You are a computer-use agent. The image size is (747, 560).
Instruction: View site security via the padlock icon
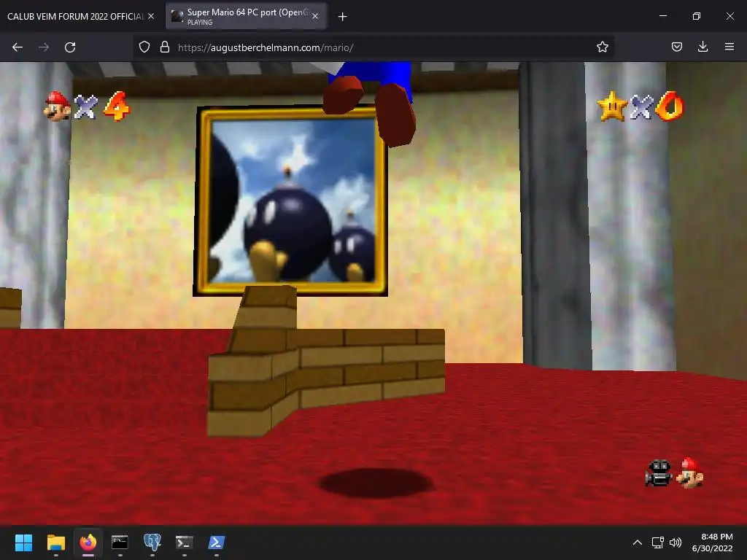click(x=165, y=47)
